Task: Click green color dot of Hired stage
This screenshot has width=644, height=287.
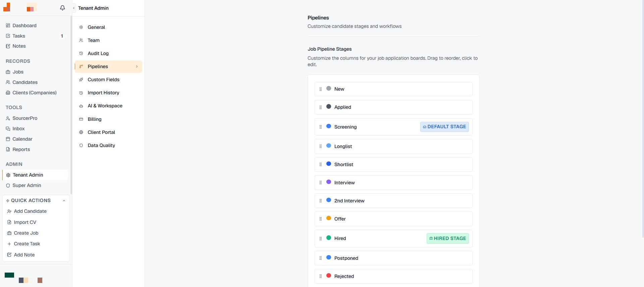Action: (x=329, y=238)
